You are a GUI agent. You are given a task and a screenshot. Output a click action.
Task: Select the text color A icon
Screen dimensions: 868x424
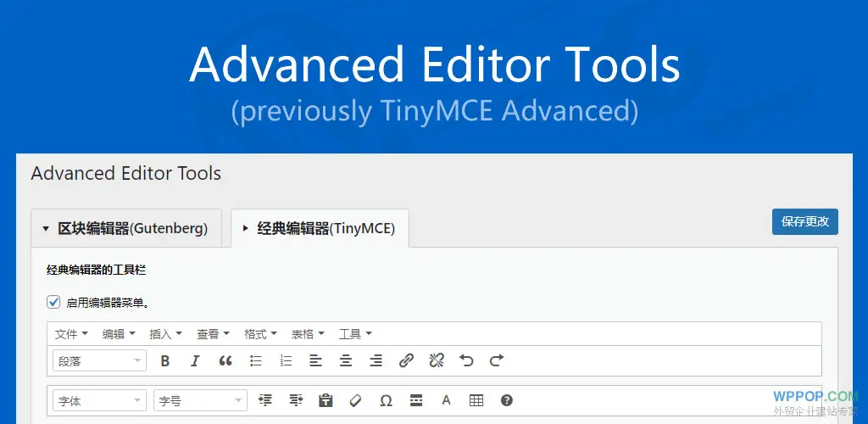(x=446, y=400)
